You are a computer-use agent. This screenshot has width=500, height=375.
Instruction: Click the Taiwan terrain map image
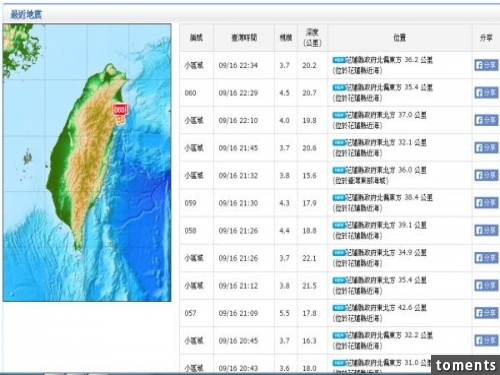[x=87, y=163]
